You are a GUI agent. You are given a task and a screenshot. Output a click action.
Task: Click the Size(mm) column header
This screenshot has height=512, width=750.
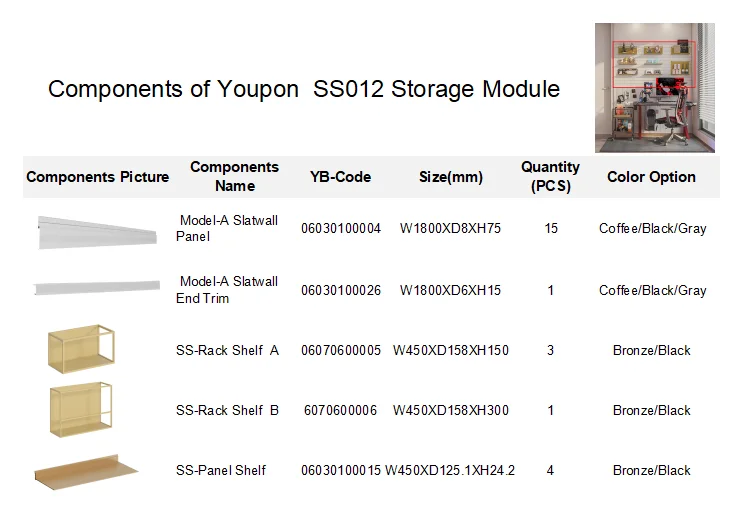tap(450, 177)
